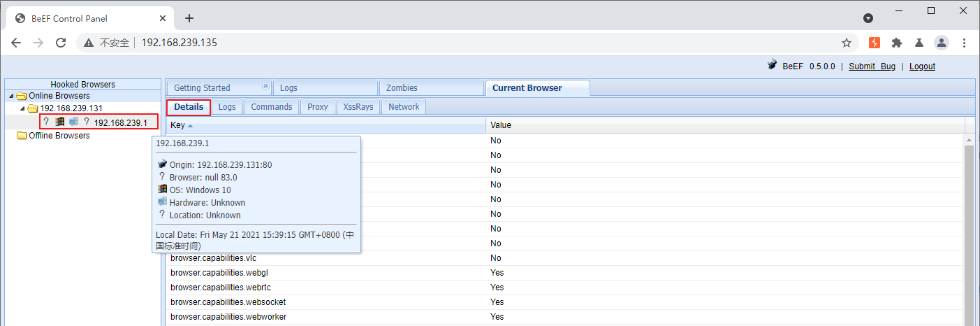Click the Hooked Browsers panel header
The width and height of the screenshot is (980, 326).
[82, 85]
